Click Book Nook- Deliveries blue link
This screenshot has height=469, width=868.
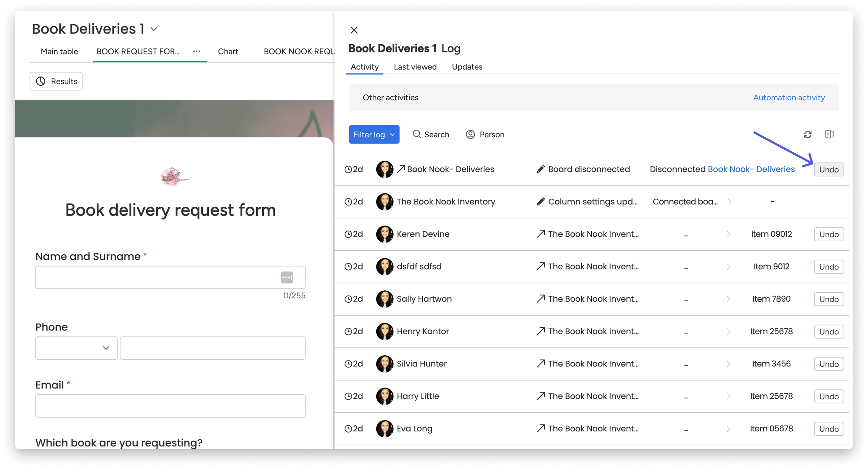click(x=751, y=169)
